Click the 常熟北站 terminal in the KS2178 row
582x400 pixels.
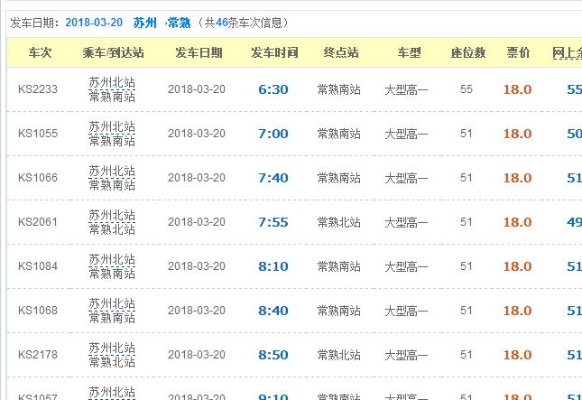(339, 355)
